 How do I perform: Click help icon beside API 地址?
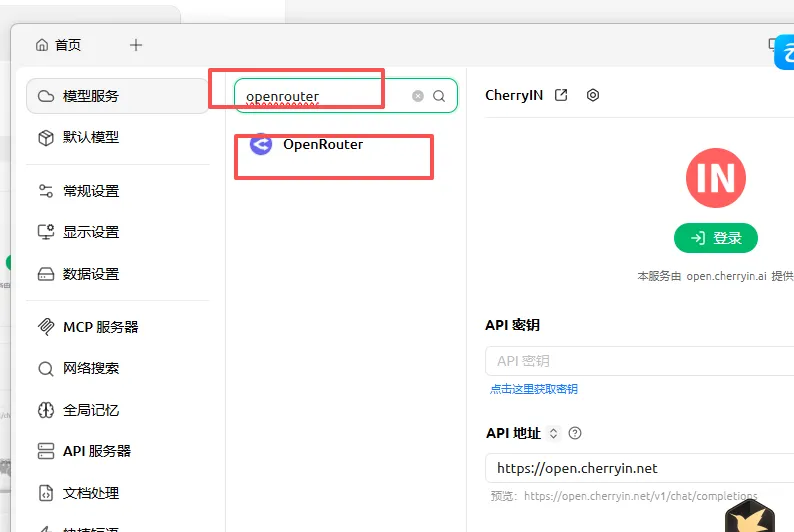point(575,433)
